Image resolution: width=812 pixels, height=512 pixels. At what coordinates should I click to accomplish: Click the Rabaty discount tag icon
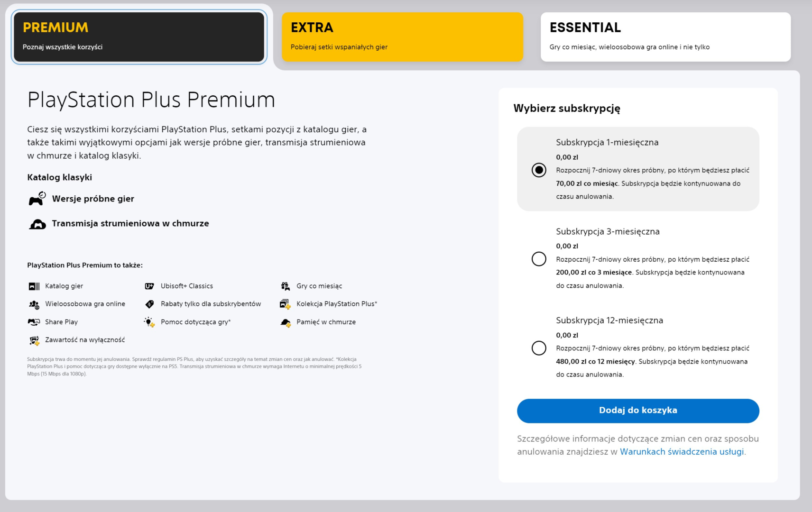[149, 304]
